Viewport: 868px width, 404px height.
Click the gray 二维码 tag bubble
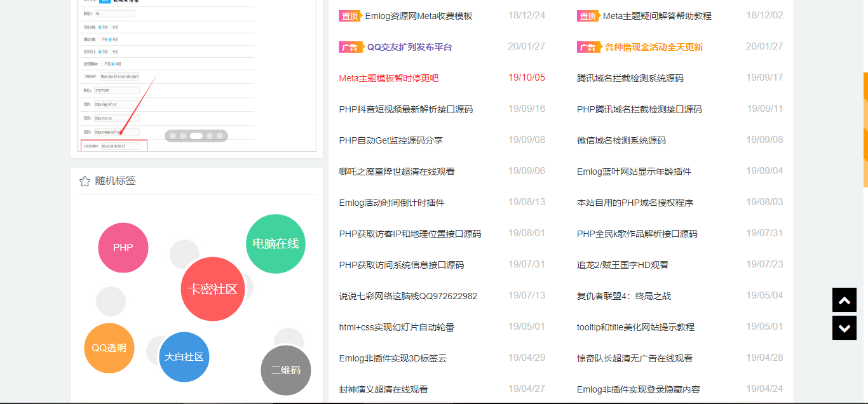tap(285, 370)
